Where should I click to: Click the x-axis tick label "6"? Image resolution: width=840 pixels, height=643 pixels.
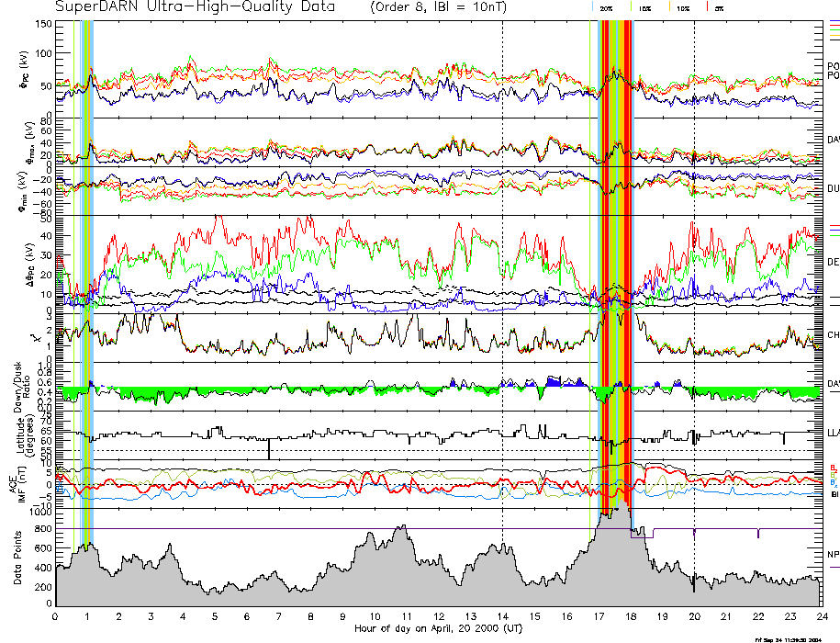click(x=247, y=616)
